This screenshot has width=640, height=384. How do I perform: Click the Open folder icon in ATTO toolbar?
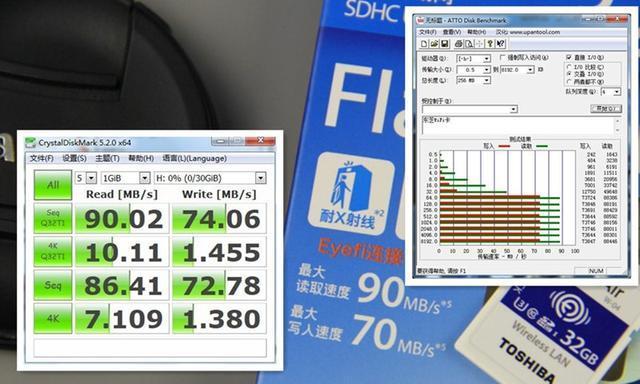click(x=434, y=43)
